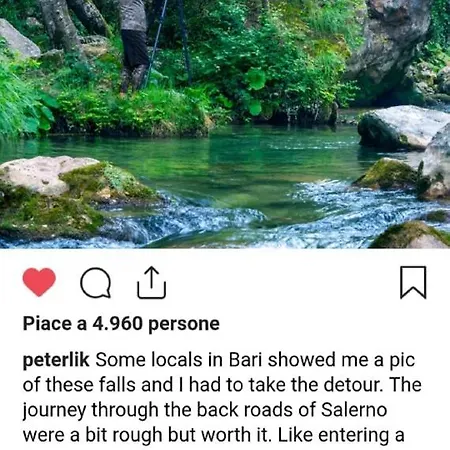Open comments with the speech bubble icon
The width and height of the screenshot is (450, 450).
pos(96,283)
